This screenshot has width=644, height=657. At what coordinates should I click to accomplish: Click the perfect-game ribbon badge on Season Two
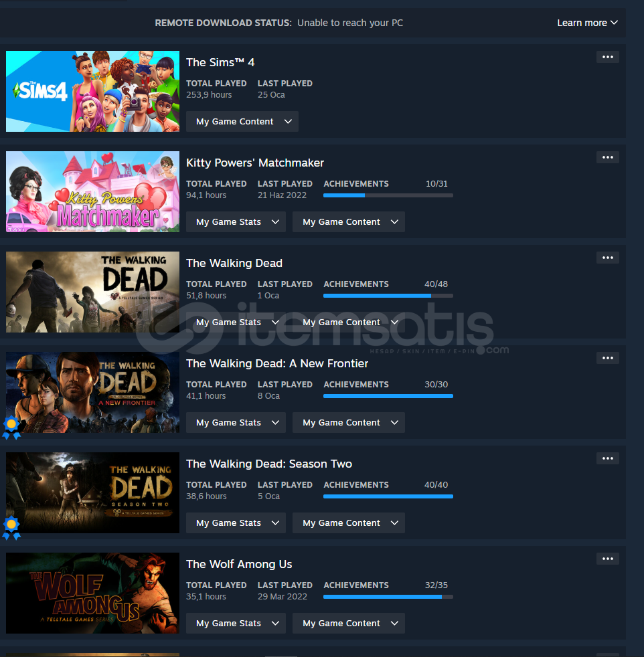(11, 528)
